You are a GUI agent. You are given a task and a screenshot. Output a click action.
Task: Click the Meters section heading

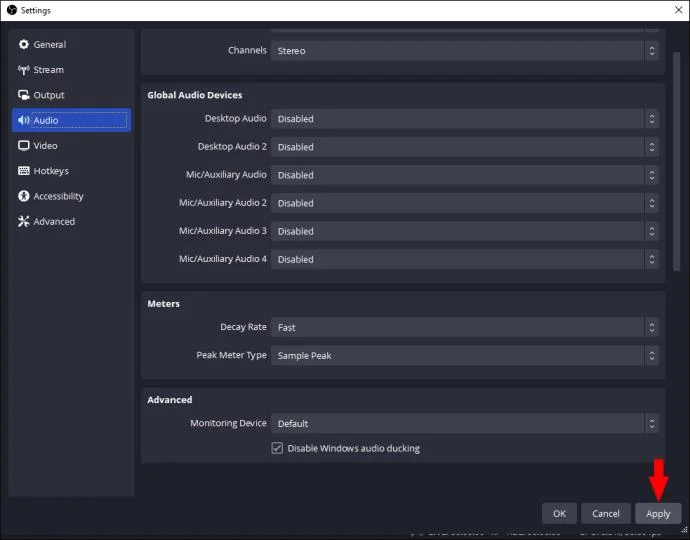[x=164, y=304]
